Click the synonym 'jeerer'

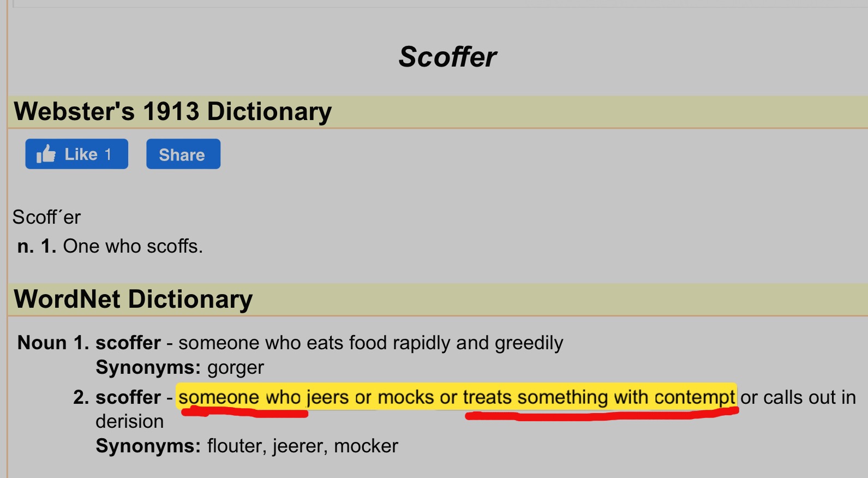click(x=300, y=446)
